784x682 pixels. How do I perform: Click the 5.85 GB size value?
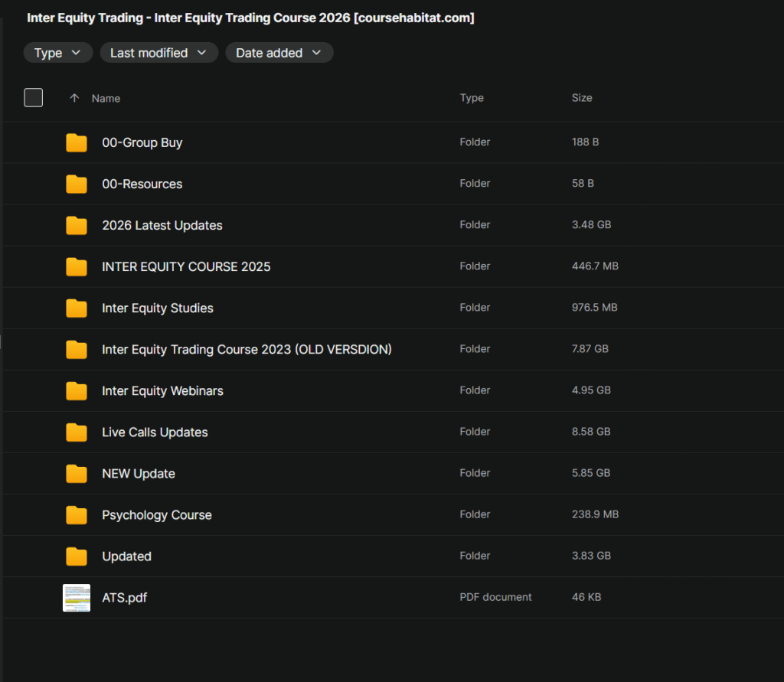(591, 473)
